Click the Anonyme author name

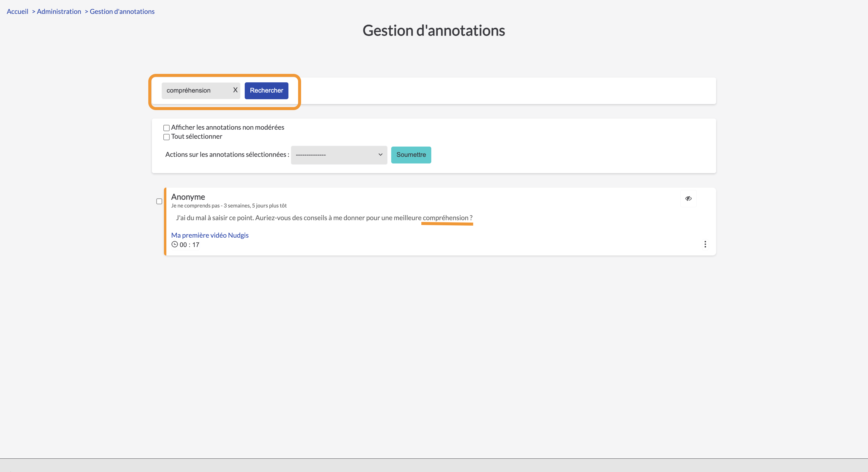(x=188, y=197)
